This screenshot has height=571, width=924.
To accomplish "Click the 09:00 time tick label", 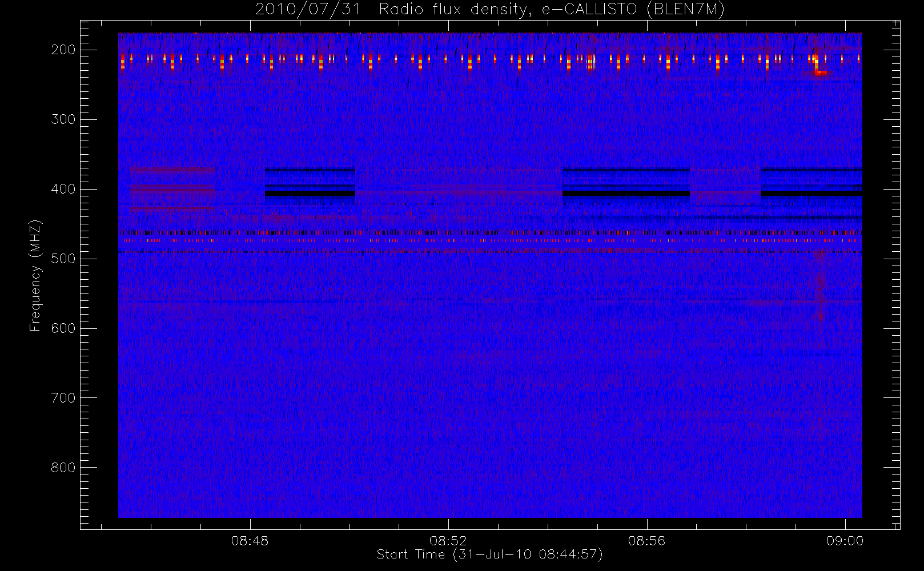I will (845, 541).
